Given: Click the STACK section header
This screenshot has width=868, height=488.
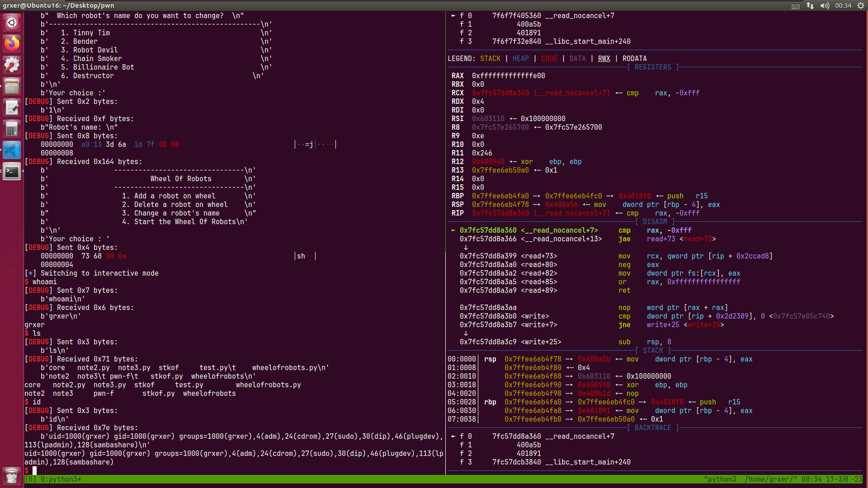Looking at the screenshot, I should (x=653, y=350).
